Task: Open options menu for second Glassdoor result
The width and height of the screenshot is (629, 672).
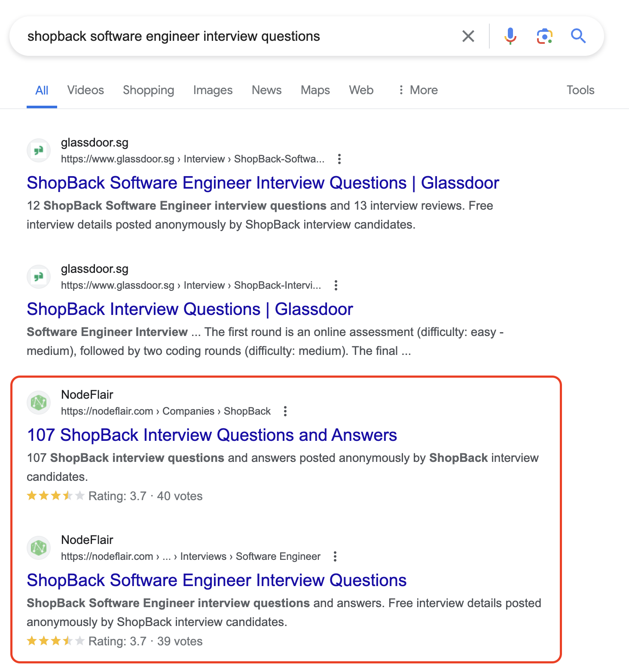Action: click(x=336, y=285)
